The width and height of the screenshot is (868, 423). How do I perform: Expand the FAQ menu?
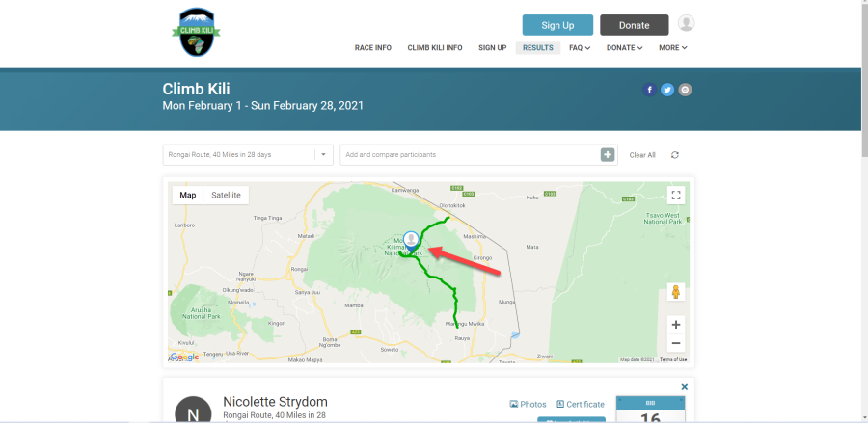[x=580, y=48]
